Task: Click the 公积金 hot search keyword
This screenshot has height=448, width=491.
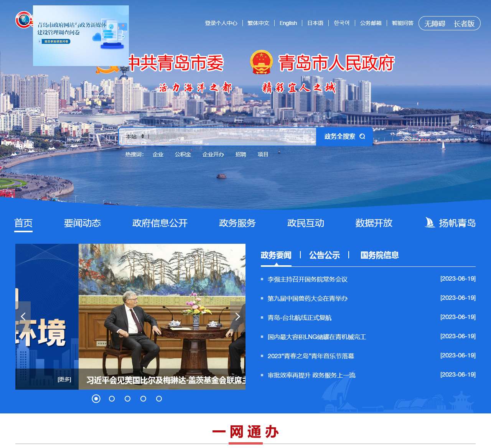Action: pyautogui.click(x=183, y=154)
